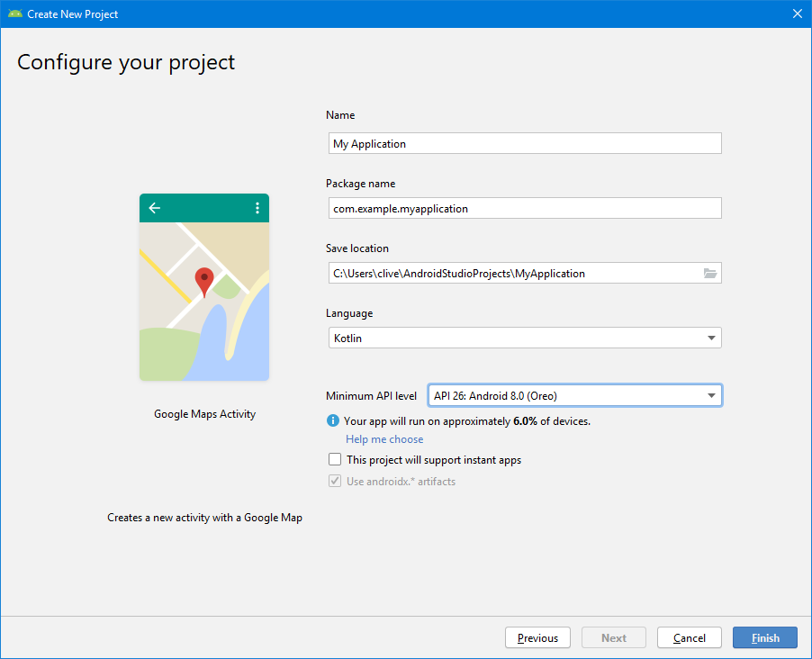The height and width of the screenshot is (659, 812).
Task: Click the browse folder icon in Save location
Action: pyautogui.click(x=710, y=274)
